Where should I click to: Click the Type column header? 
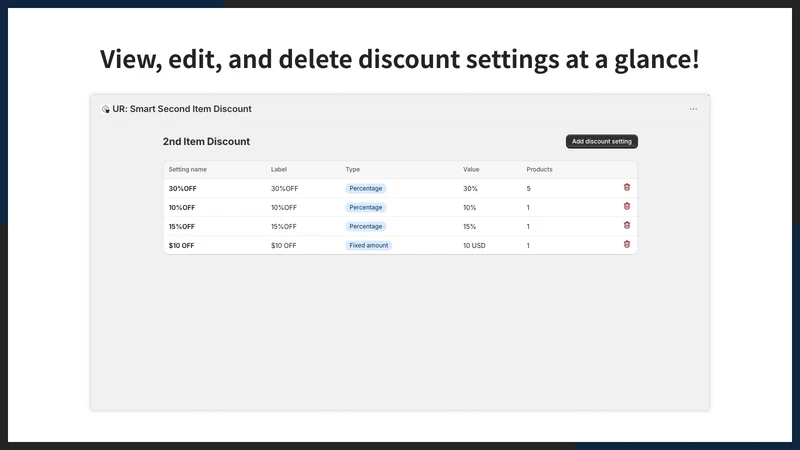[x=353, y=169]
